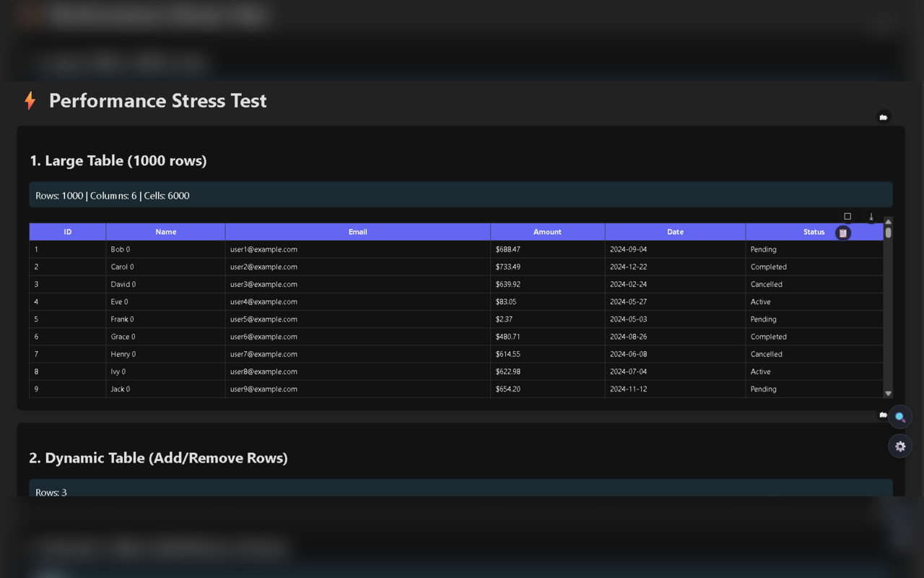Click the 2024-12-22 date cell

675,267
